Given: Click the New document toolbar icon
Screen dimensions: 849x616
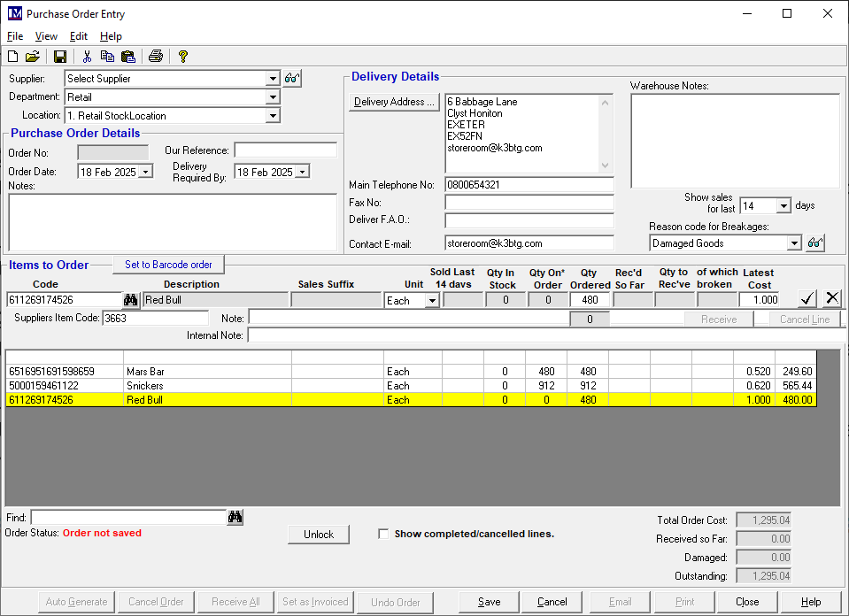Looking at the screenshot, I should (13, 57).
